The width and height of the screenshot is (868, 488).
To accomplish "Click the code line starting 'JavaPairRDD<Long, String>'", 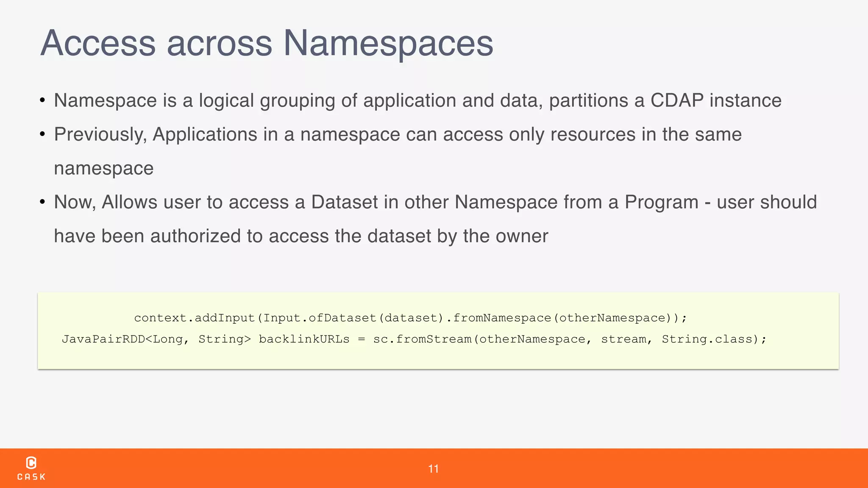I will (x=414, y=339).
